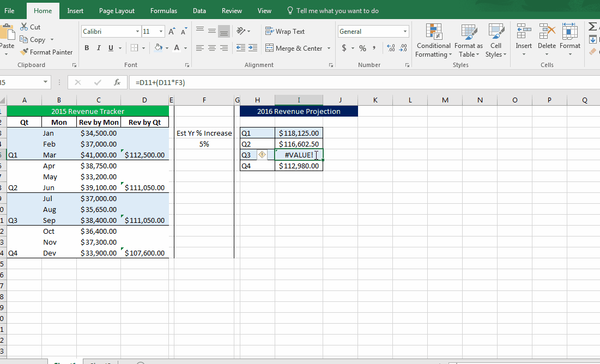
Task: Apply the Font Color letter A
Action: click(x=177, y=48)
